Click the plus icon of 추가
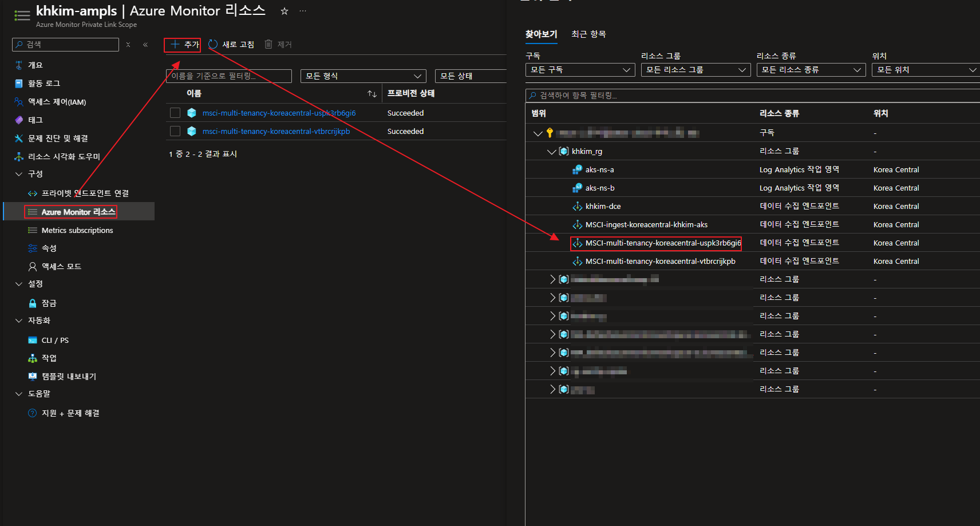 coord(175,44)
